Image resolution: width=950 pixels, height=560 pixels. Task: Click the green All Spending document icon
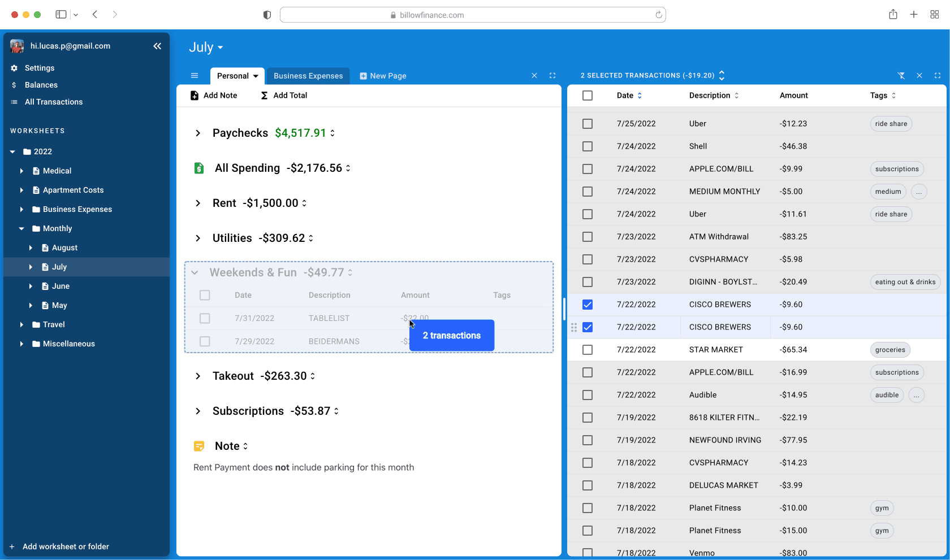pos(199,168)
